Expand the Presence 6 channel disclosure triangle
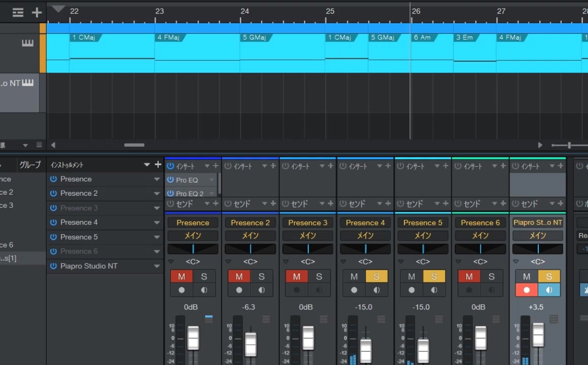This screenshot has width=588, height=365. (x=458, y=261)
